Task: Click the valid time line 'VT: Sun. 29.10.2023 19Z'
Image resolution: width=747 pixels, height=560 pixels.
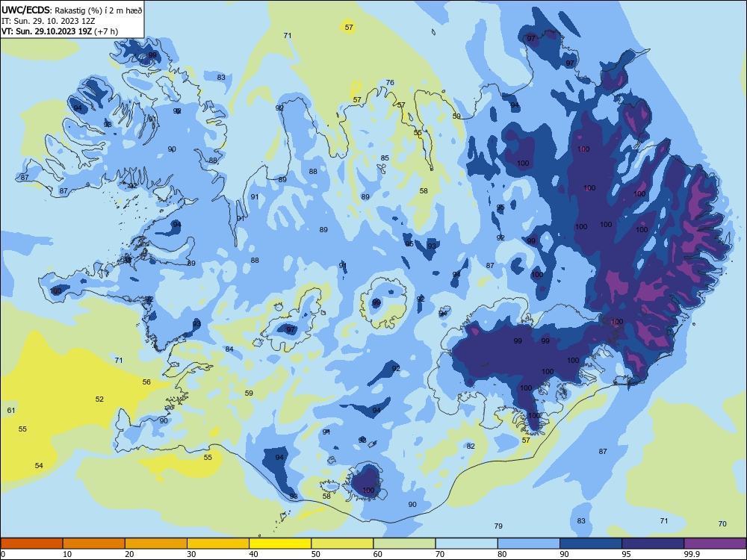Action: coord(47,31)
